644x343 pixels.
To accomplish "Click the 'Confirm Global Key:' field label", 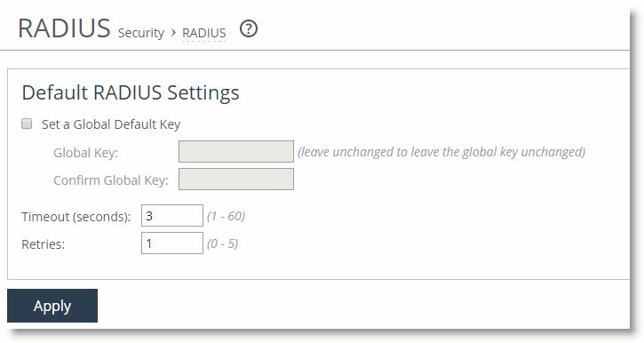I will tap(111, 180).
